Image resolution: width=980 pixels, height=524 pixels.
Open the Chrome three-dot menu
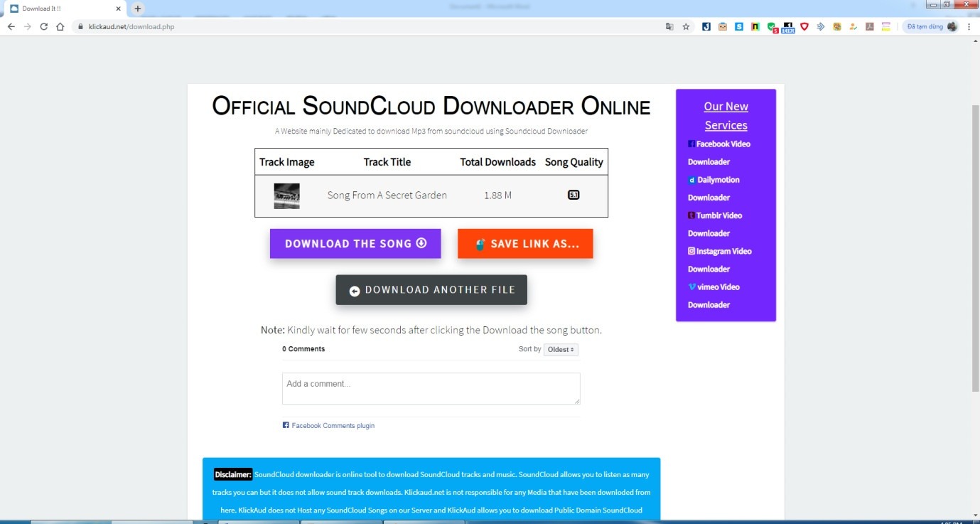pyautogui.click(x=969, y=26)
